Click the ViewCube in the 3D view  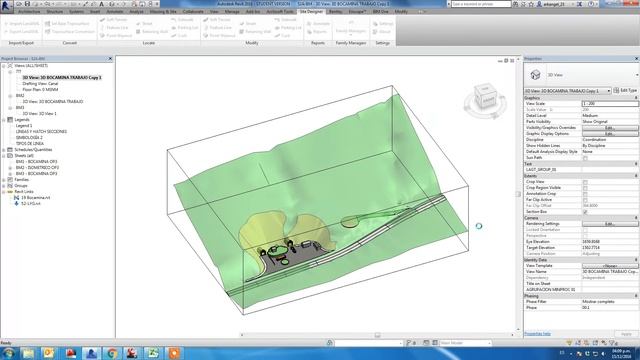(x=485, y=98)
